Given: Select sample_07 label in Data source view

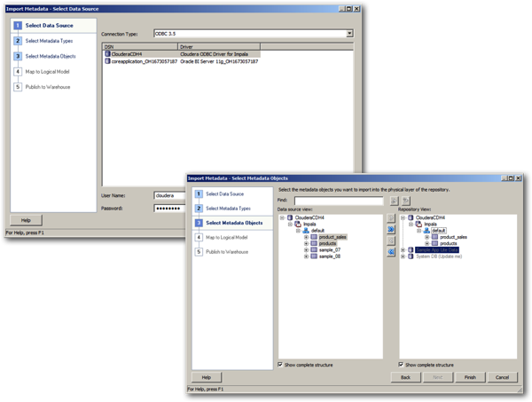Looking at the screenshot, I should tap(330, 250).
